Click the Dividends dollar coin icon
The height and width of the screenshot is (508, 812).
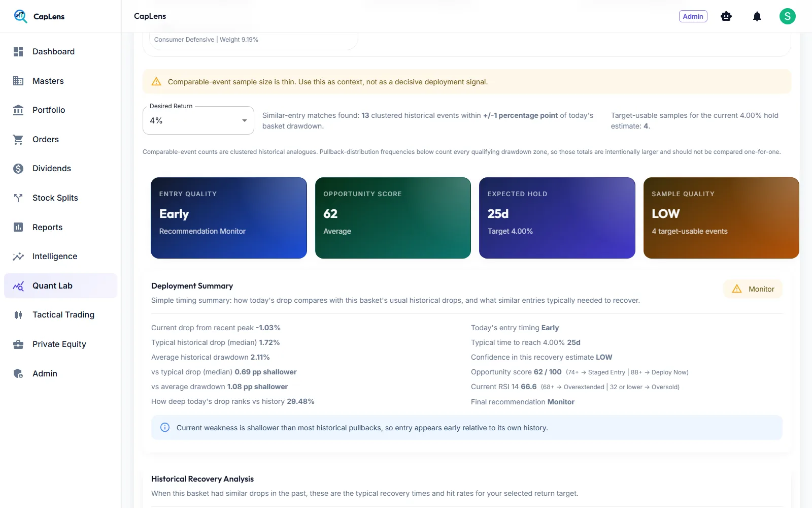tap(18, 169)
